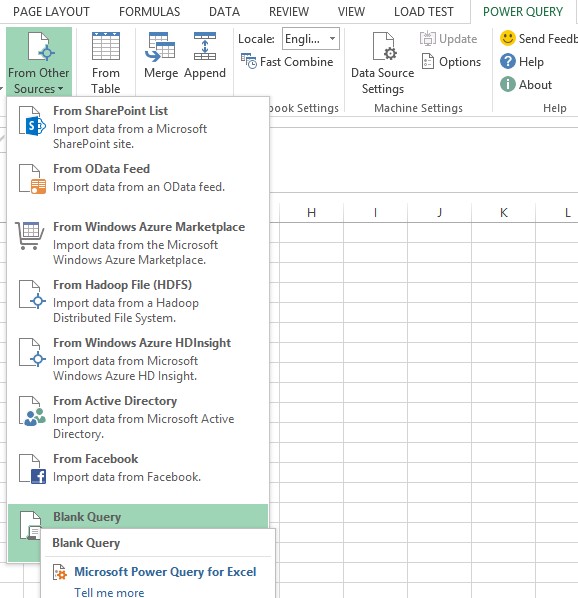This screenshot has height=598, width=578.
Task: Click the Hadoop File icon
Action: [x=32, y=295]
